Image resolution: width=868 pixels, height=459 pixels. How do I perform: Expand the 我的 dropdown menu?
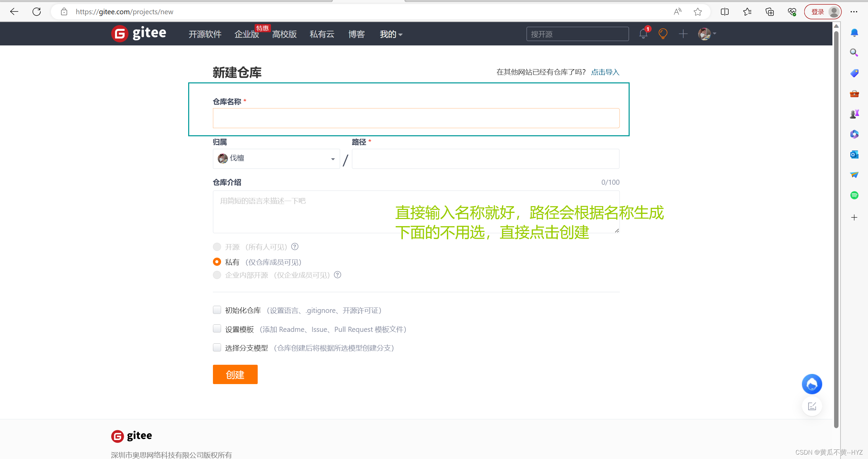[x=391, y=34]
